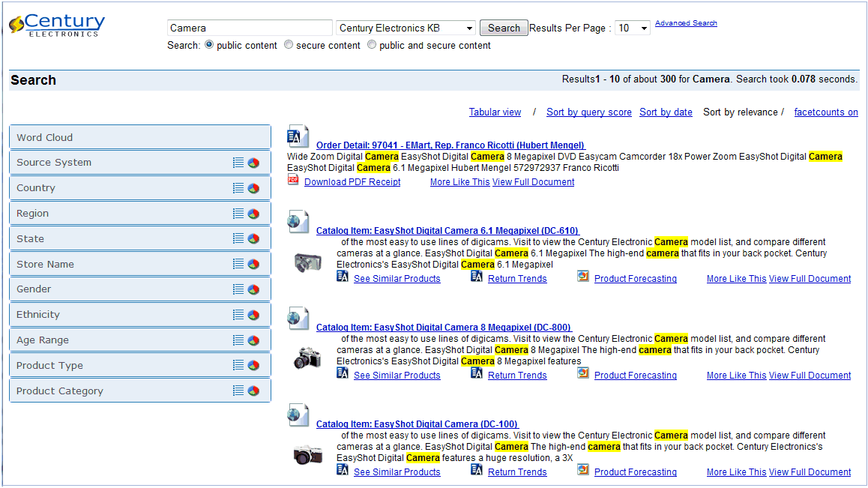Click Download PDF Receipt link

click(352, 181)
